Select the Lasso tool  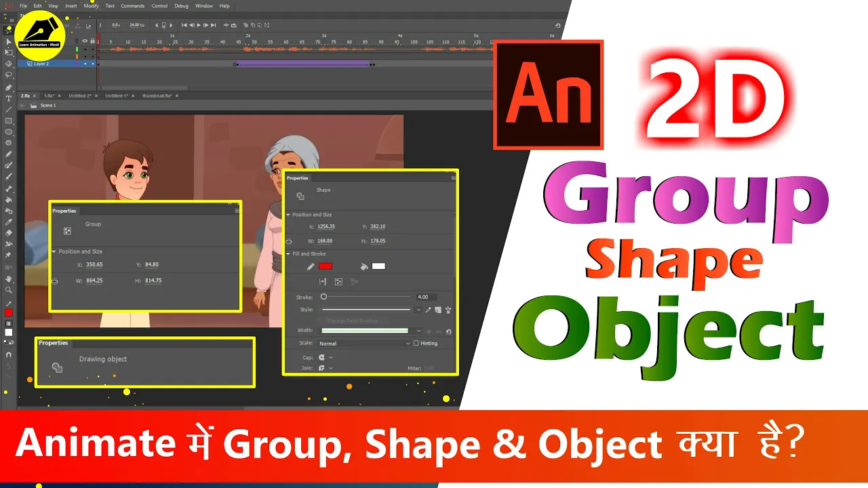click(x=9, y=74)
